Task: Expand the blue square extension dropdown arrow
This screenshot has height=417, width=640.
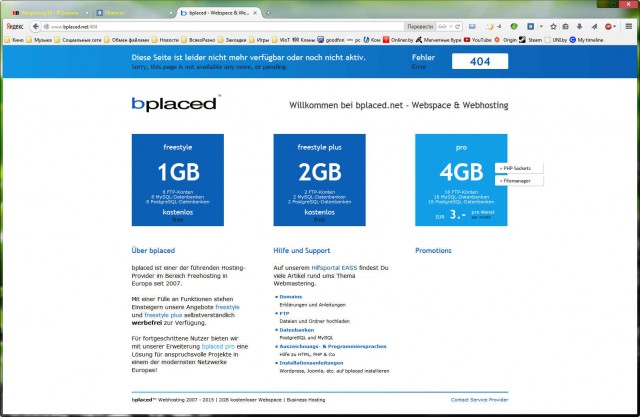Action: (x=541, y=27)
